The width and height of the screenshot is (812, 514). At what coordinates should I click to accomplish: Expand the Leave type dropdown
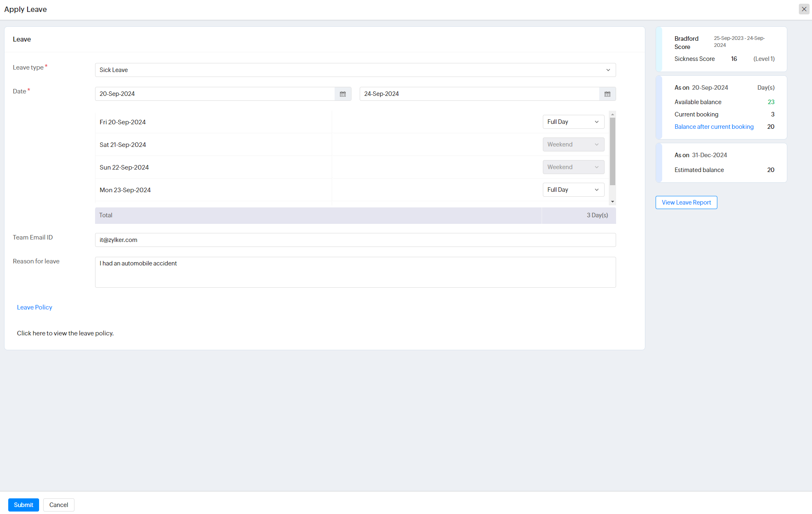(355, 70)
